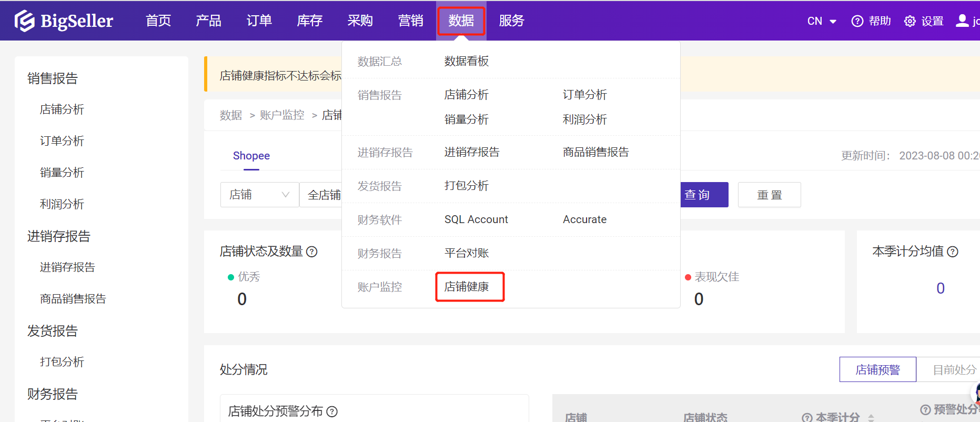This screenshot has height=422, width=980.
Task: Click info icon beside 店铺状态及数量
Action: pos(312,252)
